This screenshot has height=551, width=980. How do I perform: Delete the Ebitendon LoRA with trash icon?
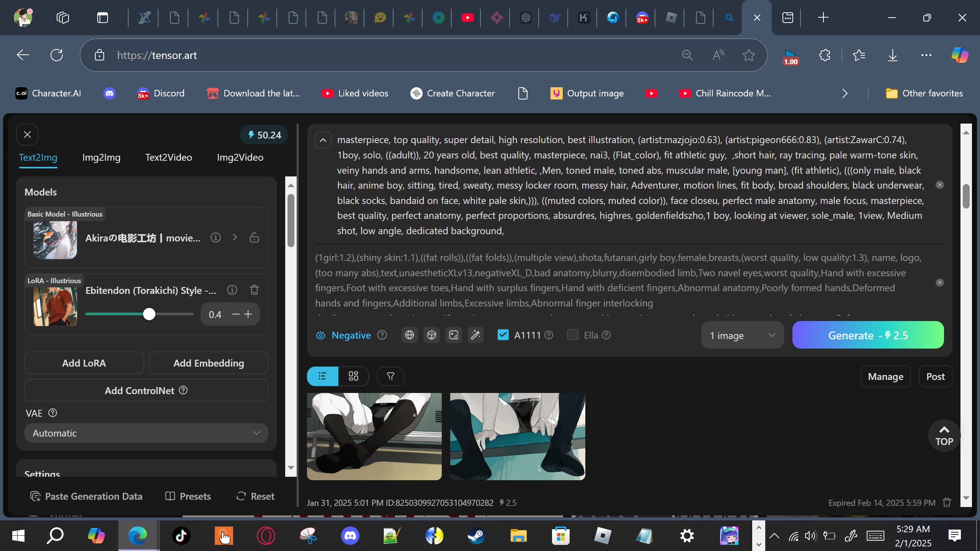point(254,290)
